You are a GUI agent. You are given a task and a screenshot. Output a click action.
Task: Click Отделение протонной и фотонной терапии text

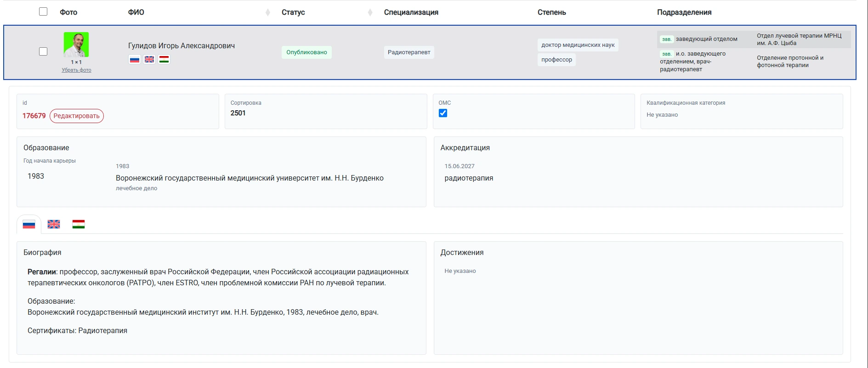coord(790,61)
